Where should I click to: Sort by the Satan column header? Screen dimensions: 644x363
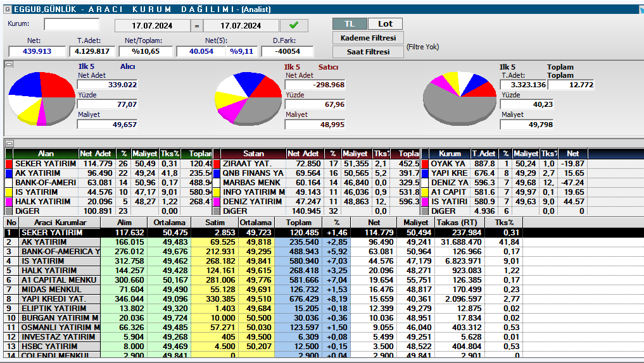point(253,154)
